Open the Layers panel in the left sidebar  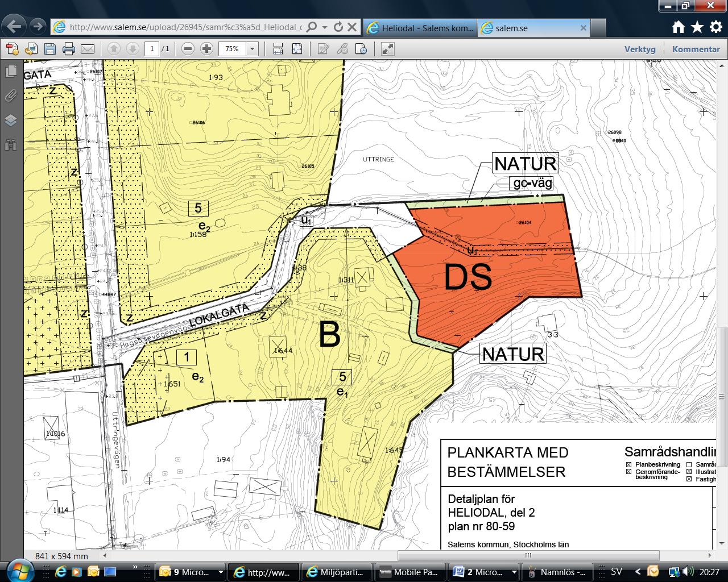coord(11,120)
